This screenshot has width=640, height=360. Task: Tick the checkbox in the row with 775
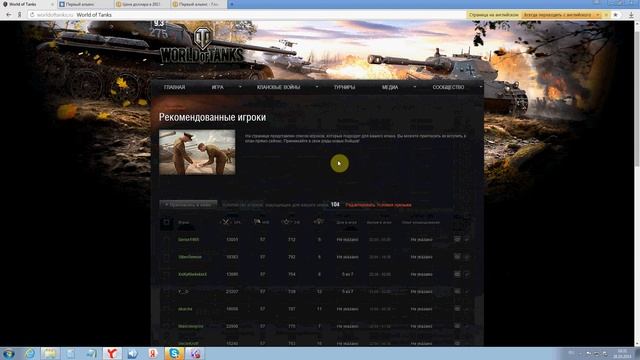tap(166, 327)
